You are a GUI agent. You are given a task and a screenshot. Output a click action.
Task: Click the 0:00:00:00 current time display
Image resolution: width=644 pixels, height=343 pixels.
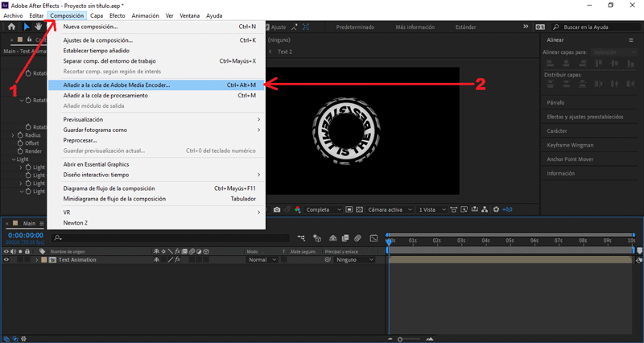pyautogui.click(x=26, y=235)
